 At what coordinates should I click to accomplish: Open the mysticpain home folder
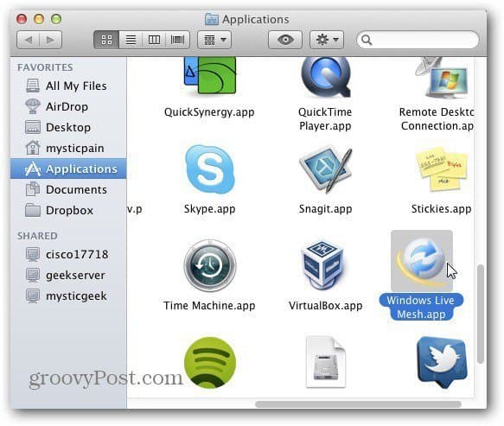pyautogui.click(x=68, y=148)
